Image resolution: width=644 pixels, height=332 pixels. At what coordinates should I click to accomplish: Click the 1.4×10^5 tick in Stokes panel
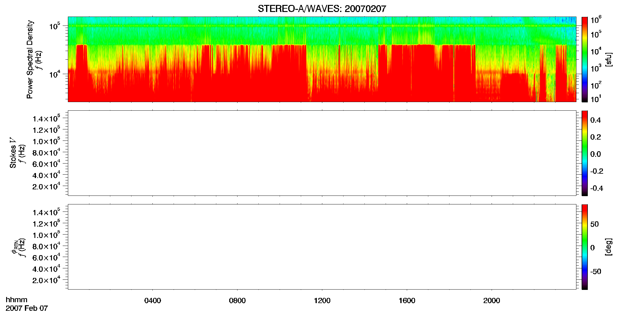[46, 118]
